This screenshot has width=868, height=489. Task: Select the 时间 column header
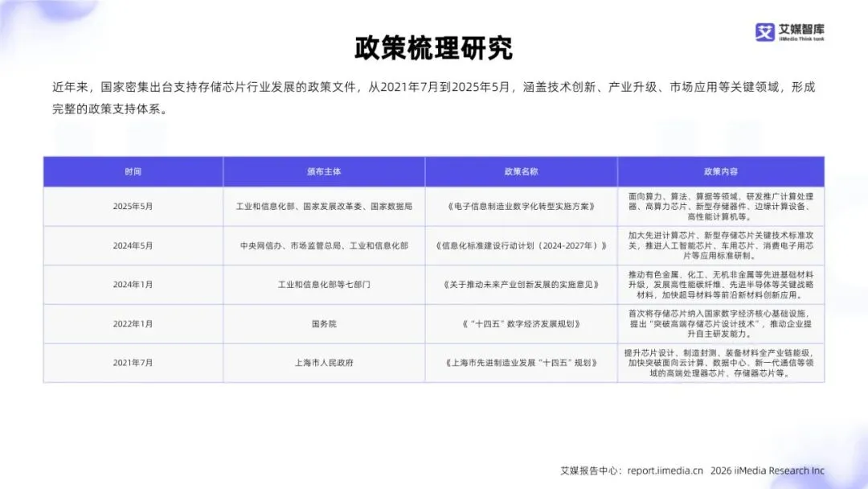tap(133, 171)
